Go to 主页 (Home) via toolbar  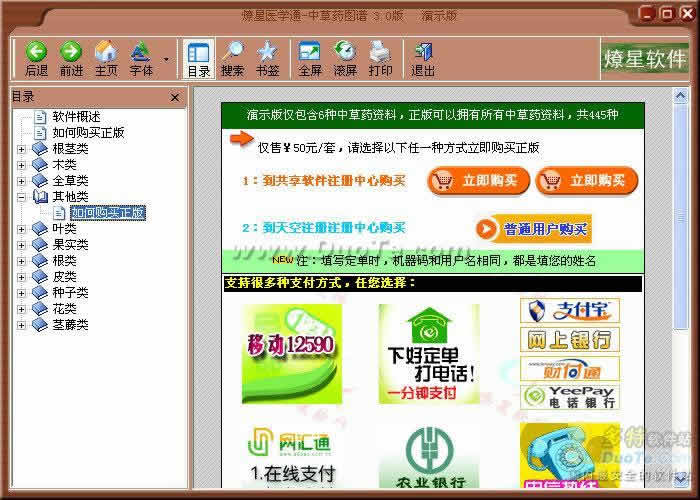coord(105,58)
